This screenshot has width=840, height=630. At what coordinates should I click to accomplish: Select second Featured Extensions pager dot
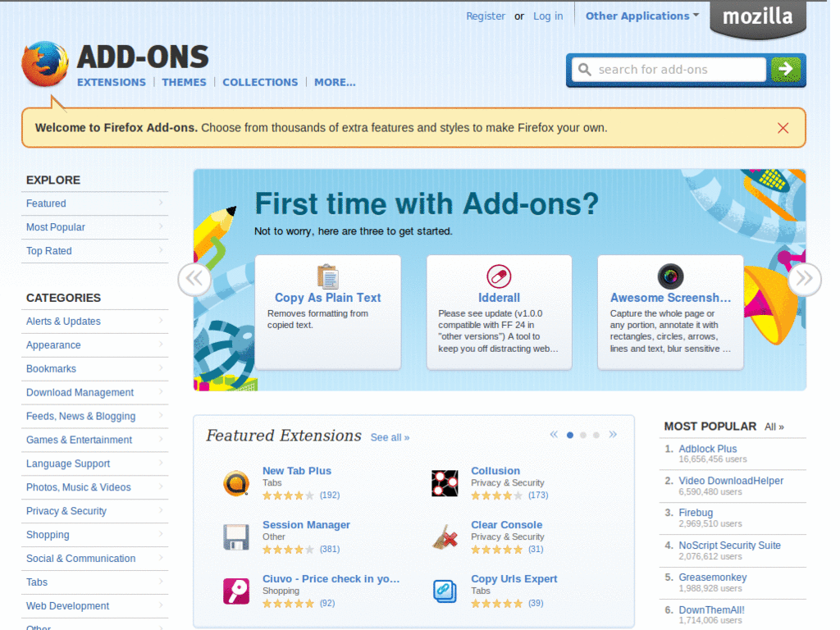[x=583, y=435]
